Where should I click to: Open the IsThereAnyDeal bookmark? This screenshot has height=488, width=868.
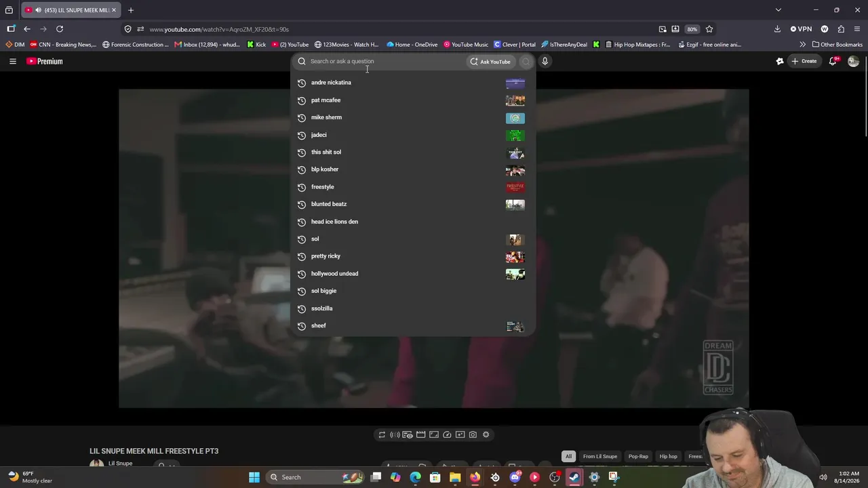pyautogui.click(x=564, y=45)
